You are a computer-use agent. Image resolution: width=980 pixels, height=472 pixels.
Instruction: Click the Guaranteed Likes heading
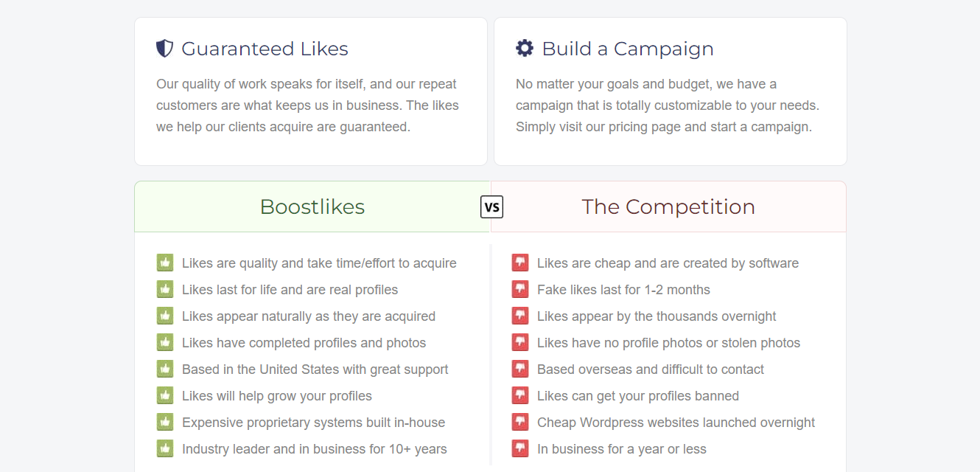pyautogui.click(x=265, y=49)
